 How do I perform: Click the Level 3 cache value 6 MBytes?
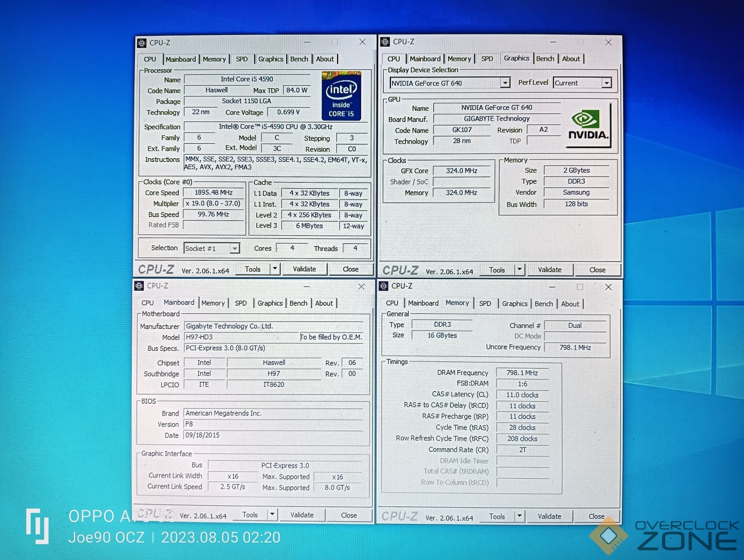[x=309, y=226]
